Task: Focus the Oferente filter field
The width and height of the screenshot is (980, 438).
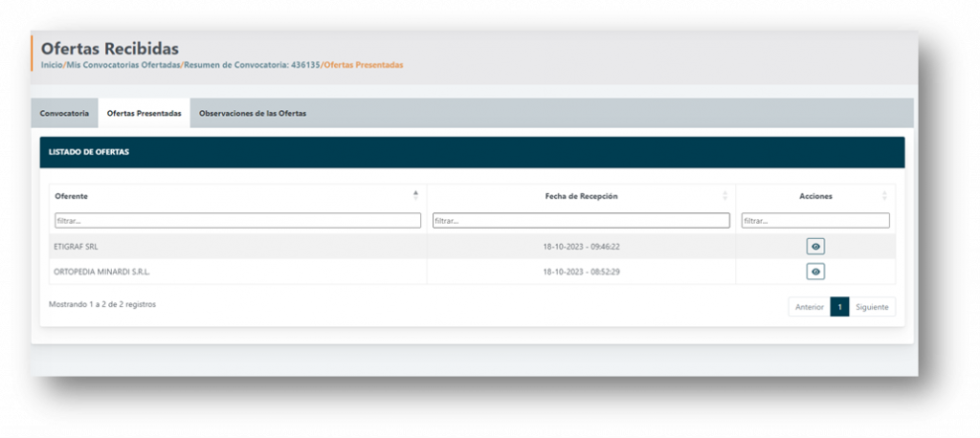Action: pyautogui.click(x=237, y=221)
